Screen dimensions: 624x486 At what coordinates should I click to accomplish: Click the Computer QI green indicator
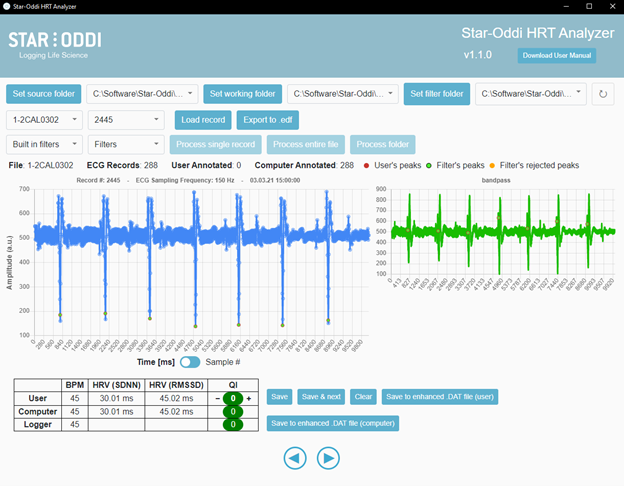[233, 412]
